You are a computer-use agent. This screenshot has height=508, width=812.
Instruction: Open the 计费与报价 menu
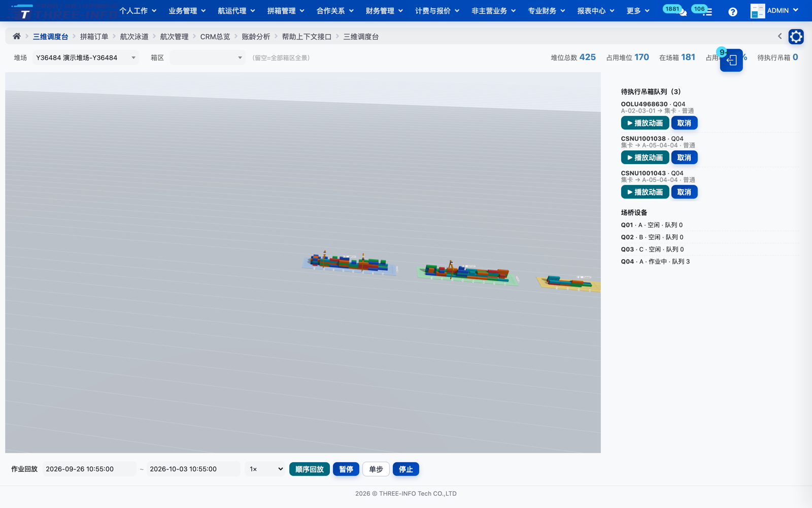(437, 11)
